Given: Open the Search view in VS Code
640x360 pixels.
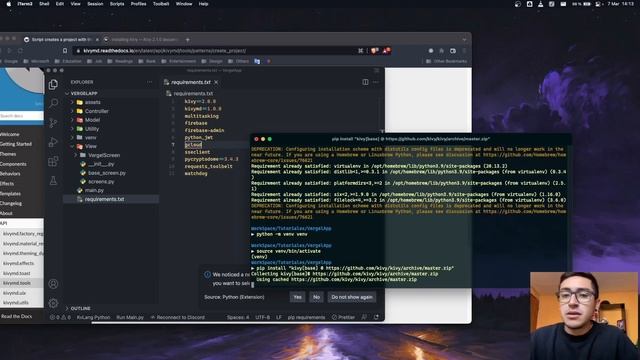Looking at the screenshot, I should (x=53, y=103).
